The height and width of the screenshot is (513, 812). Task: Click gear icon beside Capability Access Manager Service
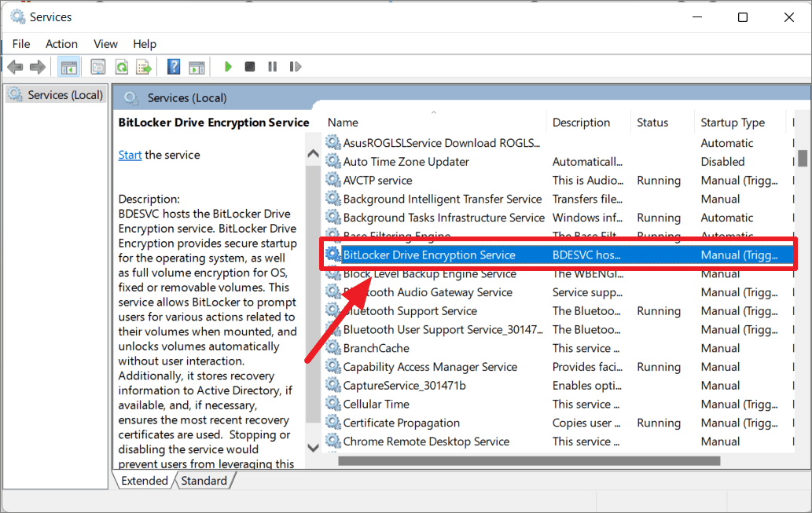(x=333, y=366)
